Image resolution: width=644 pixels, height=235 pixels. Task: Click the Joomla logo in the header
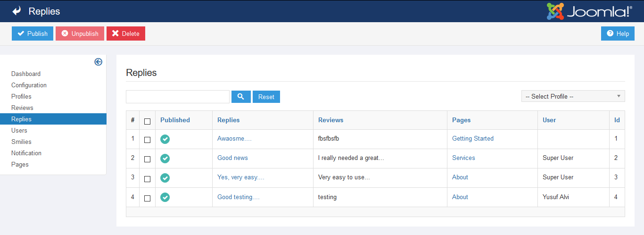click(589, 11)
